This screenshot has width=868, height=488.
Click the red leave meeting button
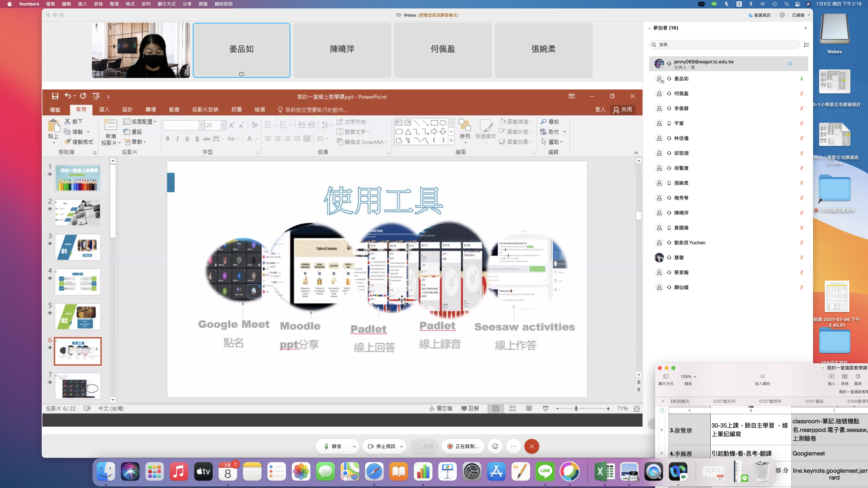pyautogui.click(x=532, y=446)
